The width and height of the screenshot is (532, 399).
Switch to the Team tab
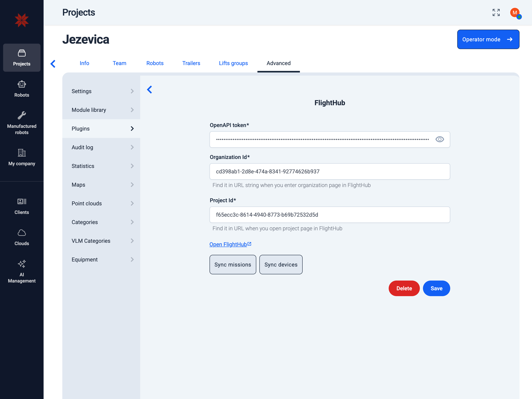coord(120,63)
